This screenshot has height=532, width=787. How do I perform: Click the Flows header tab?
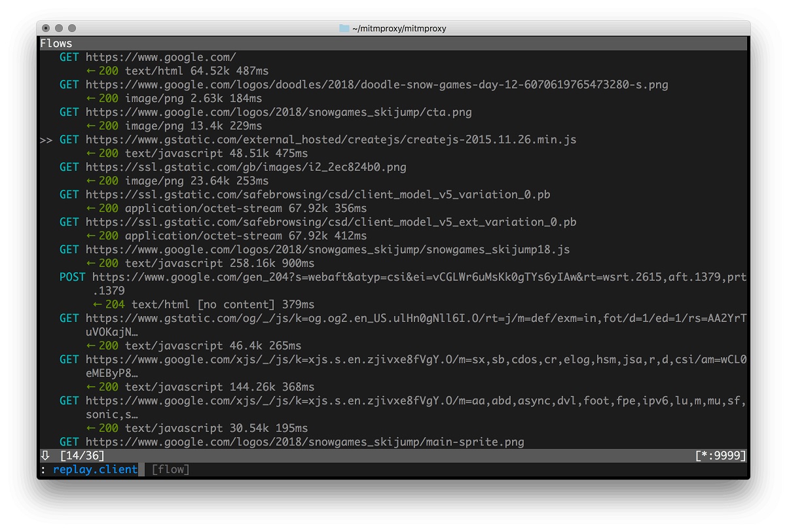56,43
